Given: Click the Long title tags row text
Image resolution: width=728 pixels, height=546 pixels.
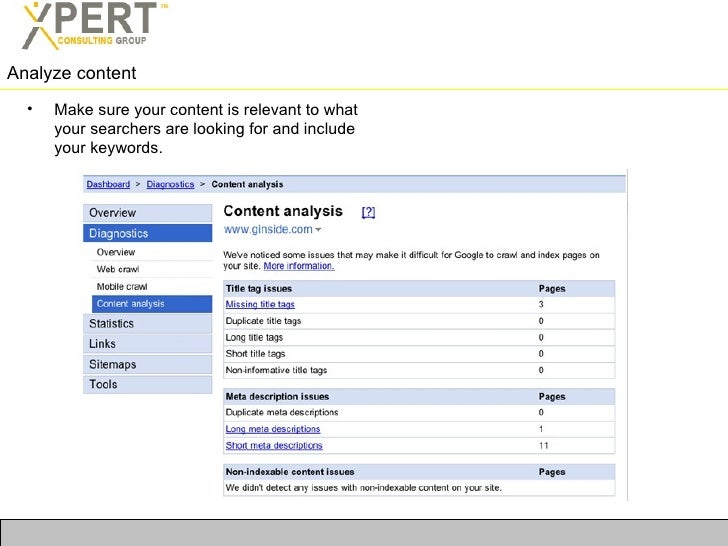Looking at the screenshot, I should 254,338.
